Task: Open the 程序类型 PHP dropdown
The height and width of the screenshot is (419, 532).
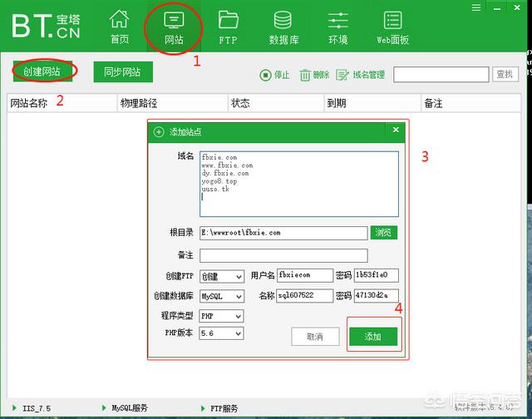Action: [222, 316]
